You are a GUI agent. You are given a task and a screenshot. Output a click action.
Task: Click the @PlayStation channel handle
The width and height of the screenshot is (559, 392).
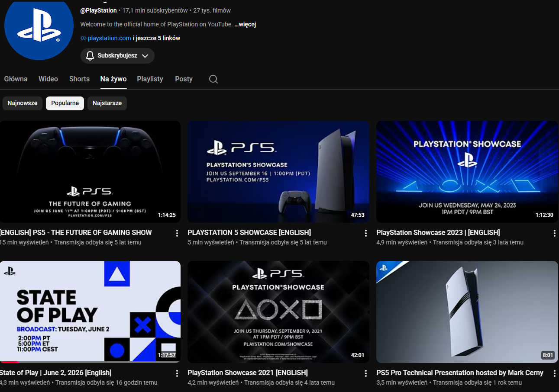click(x=98, y=10)
